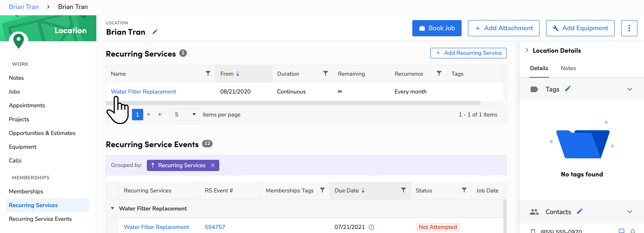Screen dimensions: 644x233
Task: Go to next page arrow in pagination
Action: pos(149,114)
